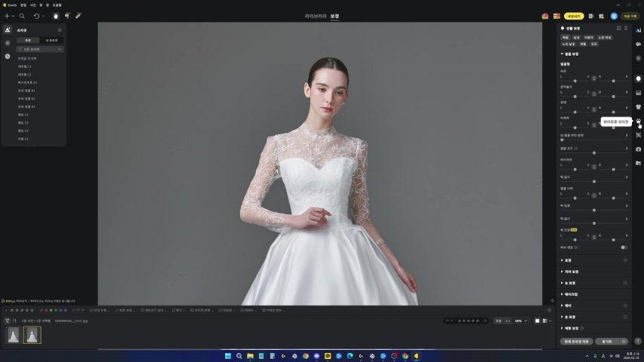Open the dropdown arrow next to plus icon
Viewport: 644px width, 362px height.
[x=13, y=16]
